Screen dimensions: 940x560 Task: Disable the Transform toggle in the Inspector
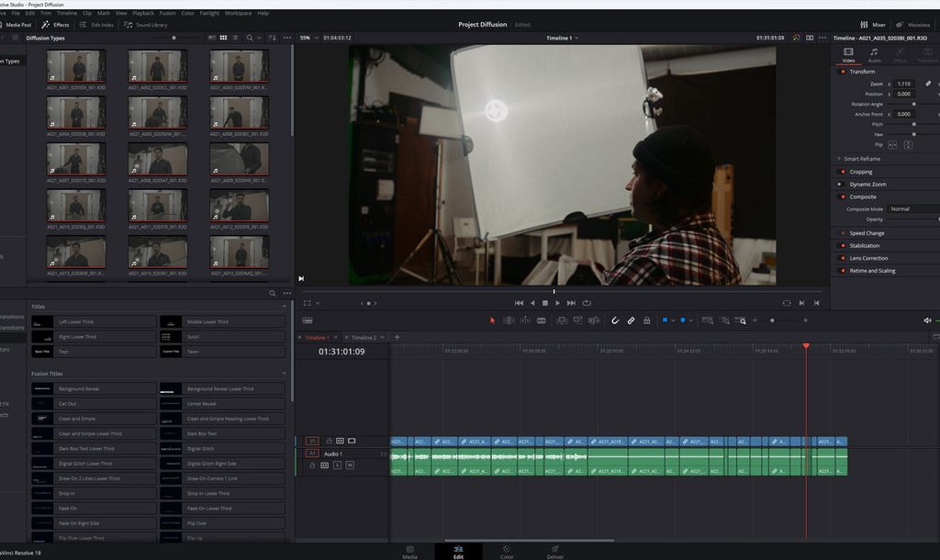pos(844,71)
